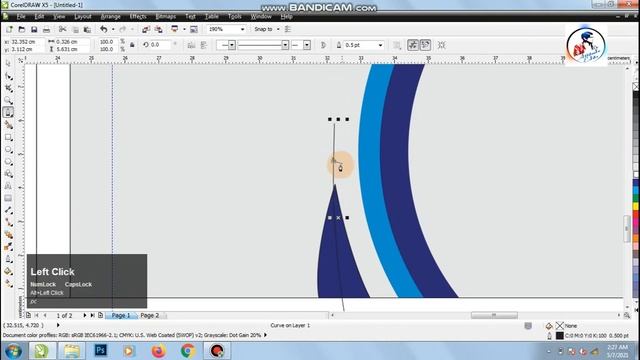640x360 pixels.
Task: Pick the green swatch in color palette
Action: [636, 198]
